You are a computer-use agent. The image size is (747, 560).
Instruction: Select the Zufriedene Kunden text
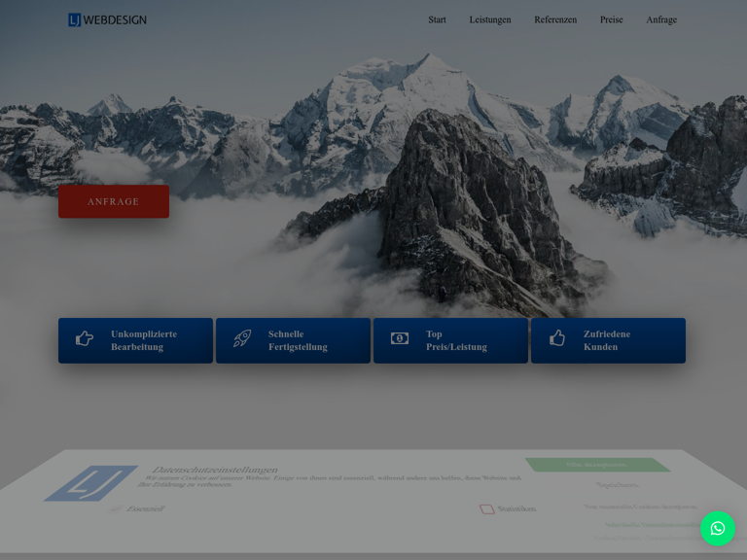[x=607, y=340]
